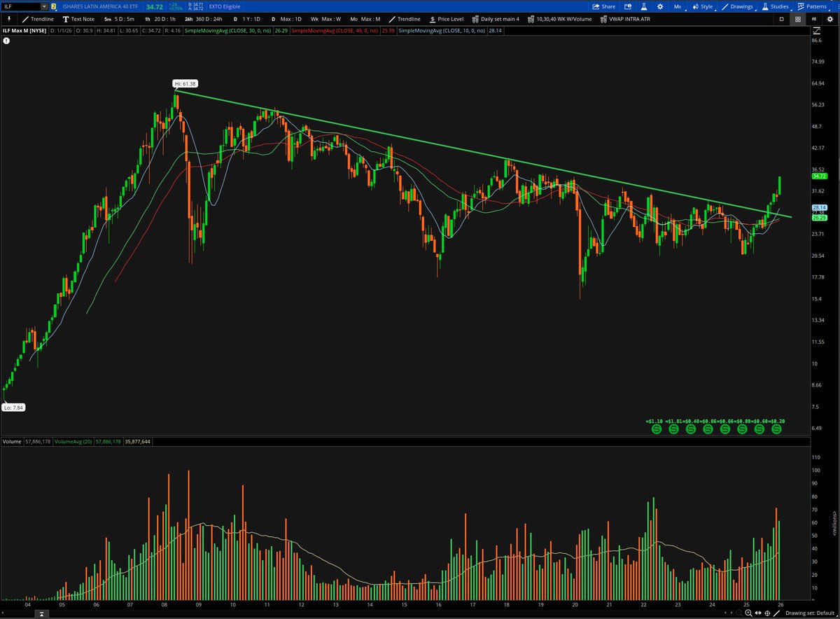Screen dimensions: 840x619
Task: Click the dividend icon labeled $1.81
Action: tap(673, 429)
